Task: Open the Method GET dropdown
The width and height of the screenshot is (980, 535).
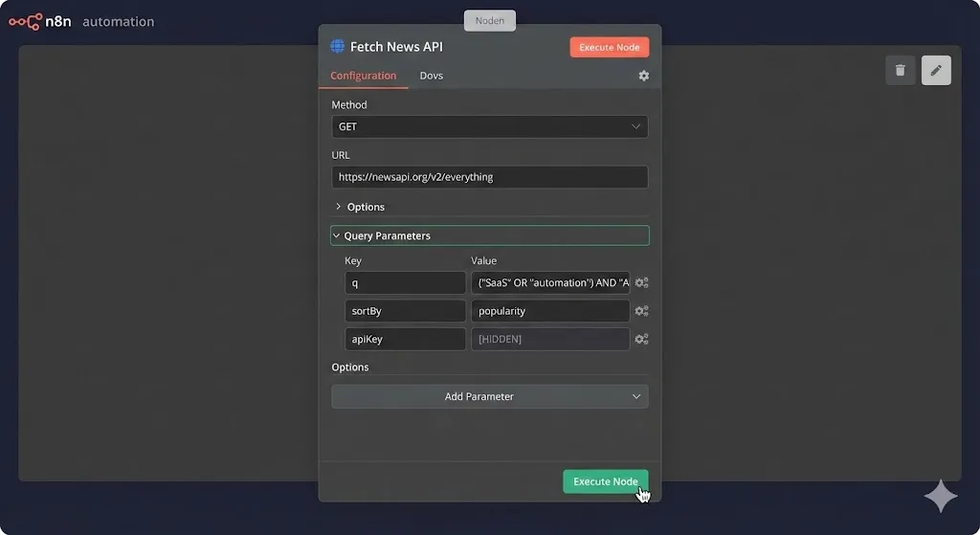Action: (489, 126)
